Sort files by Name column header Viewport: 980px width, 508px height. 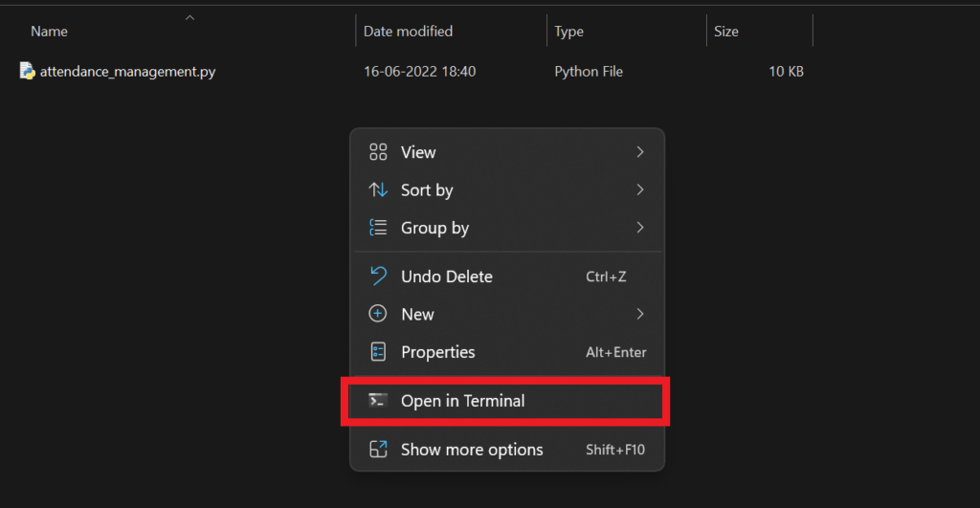tap(50, 32)
